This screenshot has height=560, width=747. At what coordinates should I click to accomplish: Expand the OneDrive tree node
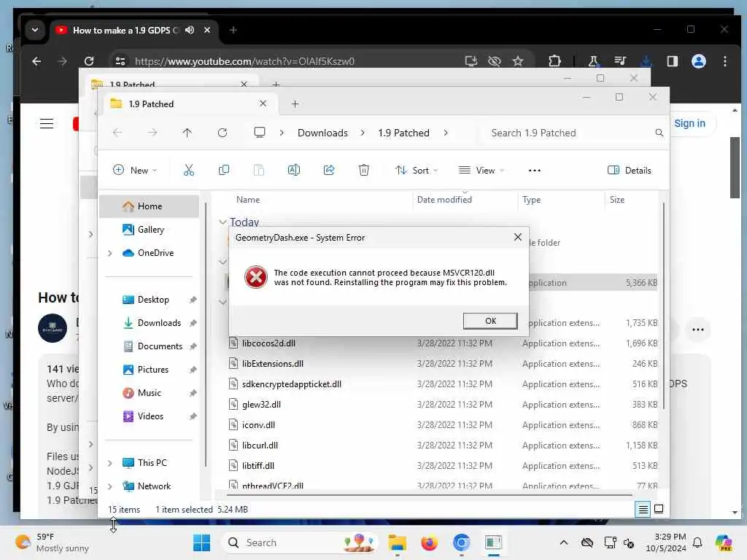click(110, 253)
